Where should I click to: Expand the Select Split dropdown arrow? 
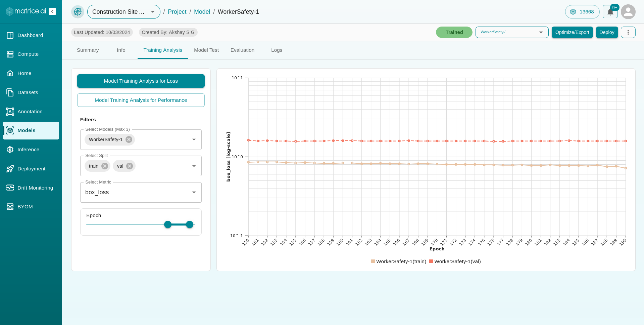[x=194, y=166]
